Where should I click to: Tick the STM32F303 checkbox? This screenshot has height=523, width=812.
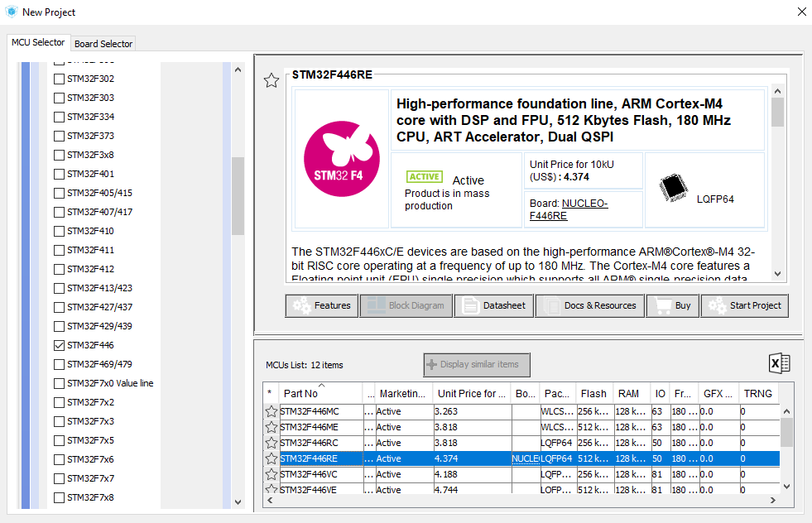(59, 98)
